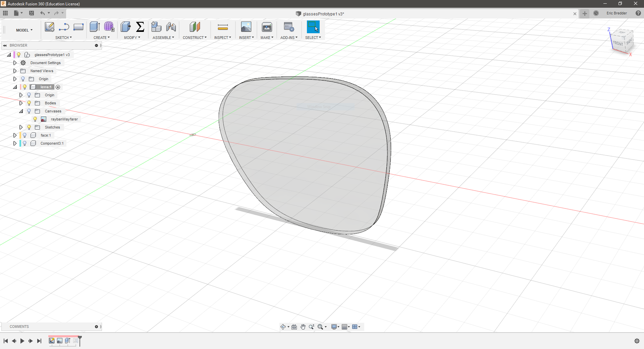Toggle visibility of raybanWayfarer canvas
The width and height of the screenshot is (644, 349).
[35, 119]
